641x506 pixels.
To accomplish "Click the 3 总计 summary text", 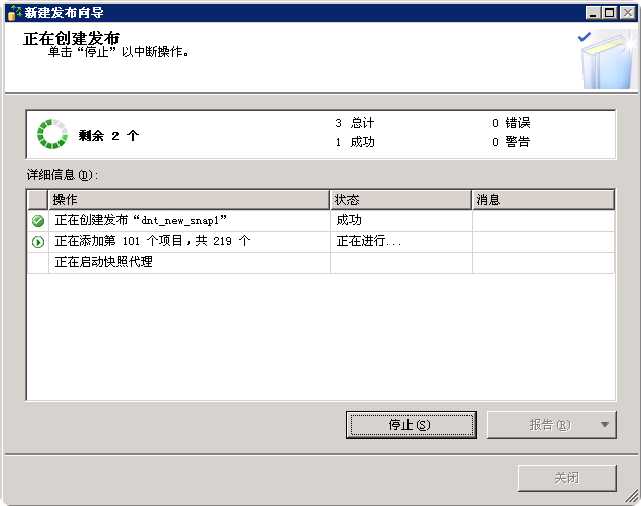I will 354,123.
